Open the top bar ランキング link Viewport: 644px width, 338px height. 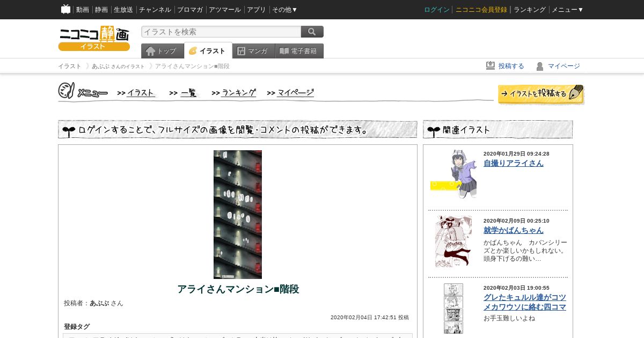tap(530, 10)
